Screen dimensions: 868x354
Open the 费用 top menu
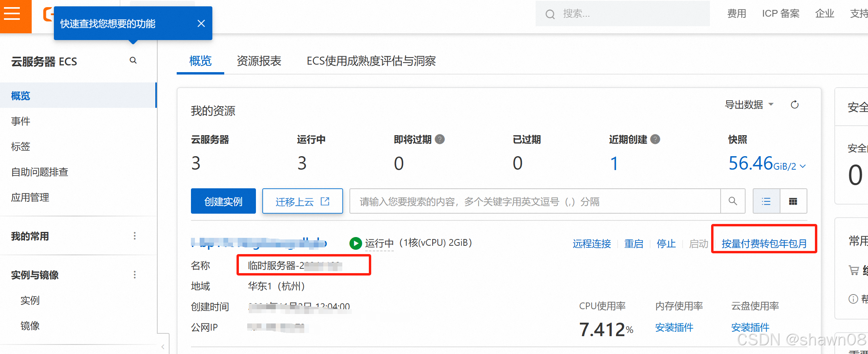click(x=736, y=13)
